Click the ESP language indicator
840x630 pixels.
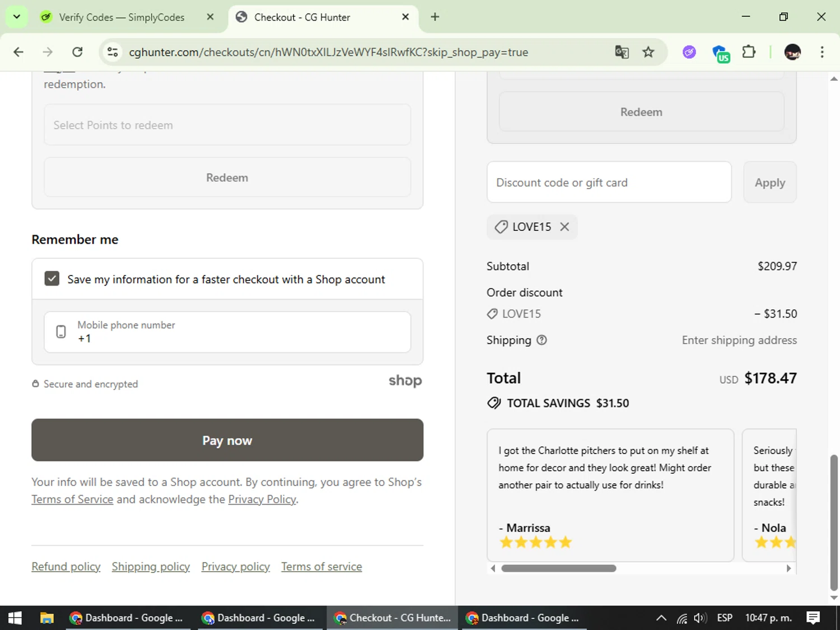725,618
